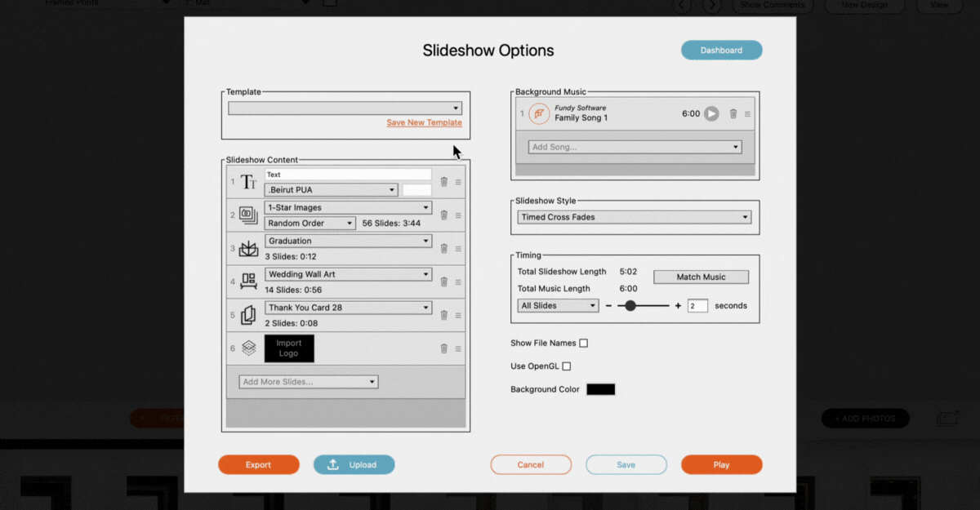Open the Background Color swatch

[601, 389]
